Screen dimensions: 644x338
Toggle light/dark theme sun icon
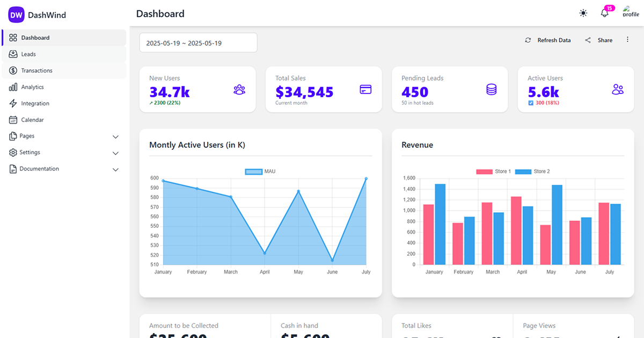coord(583,13)
